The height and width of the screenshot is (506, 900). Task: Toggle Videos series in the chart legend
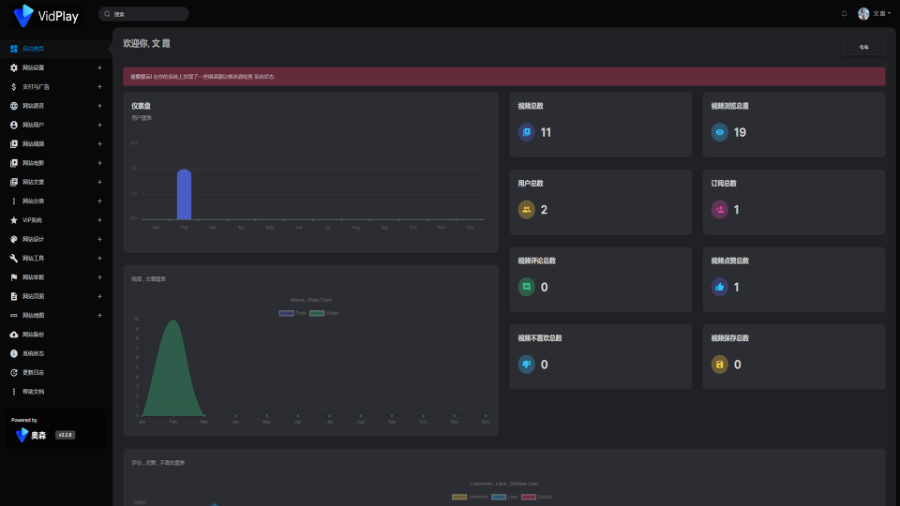coord(317,313)
